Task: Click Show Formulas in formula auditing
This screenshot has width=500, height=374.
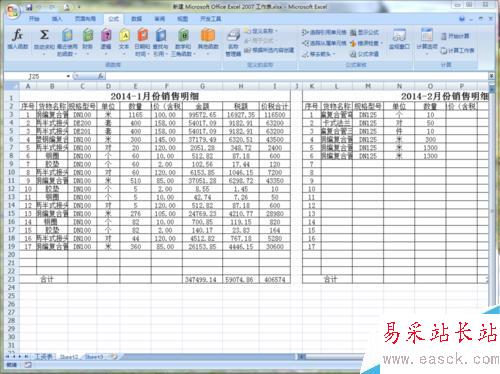Action: 365,32
